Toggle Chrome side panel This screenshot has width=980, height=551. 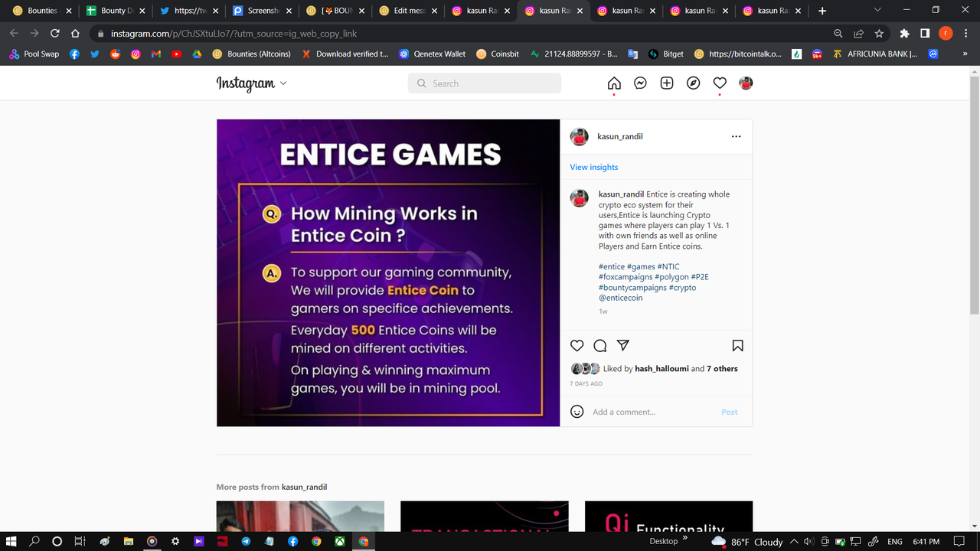pyautogui.click(x=925, y=34)
